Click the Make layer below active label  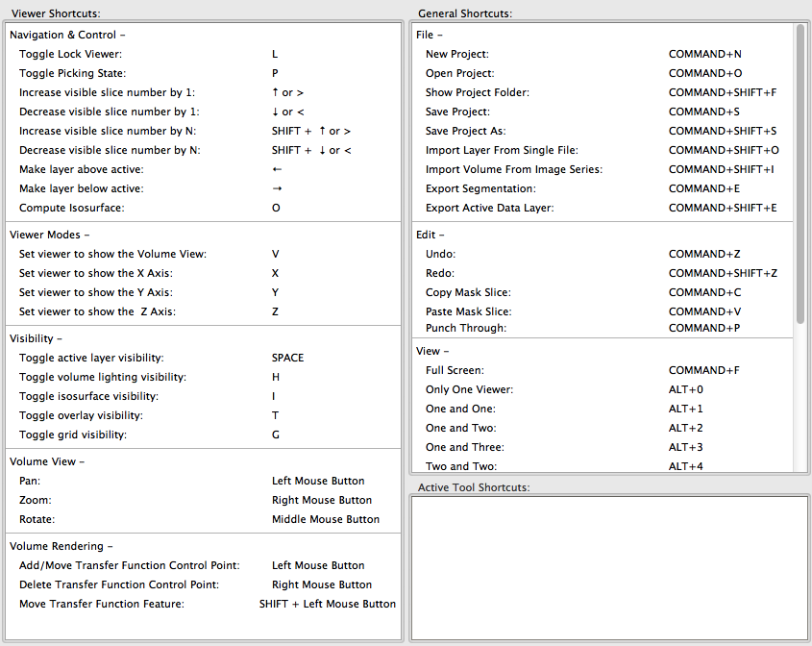(82, 188)
